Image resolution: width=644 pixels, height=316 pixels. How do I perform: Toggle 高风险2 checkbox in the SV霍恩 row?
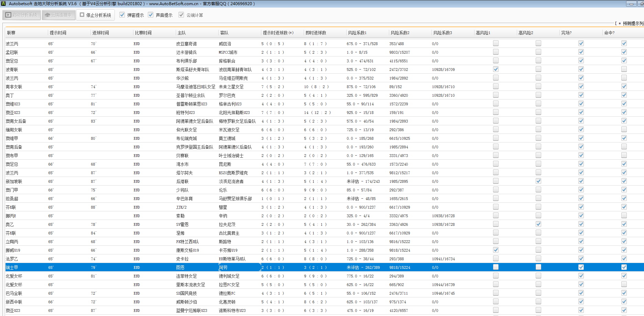tap(538, 224)
